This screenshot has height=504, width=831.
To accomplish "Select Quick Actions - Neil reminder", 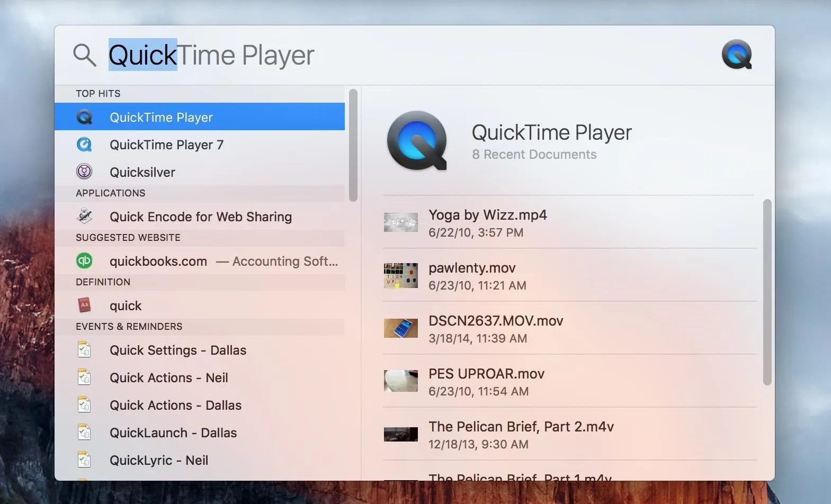I will click(200, 377).
